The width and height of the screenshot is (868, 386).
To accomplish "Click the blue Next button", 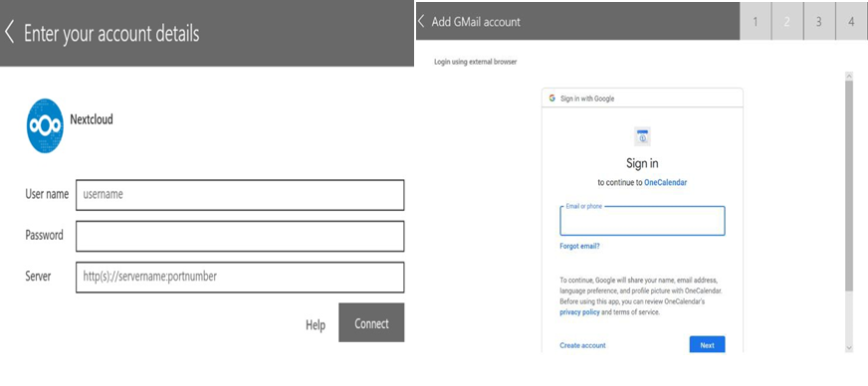I will [707, 344].
